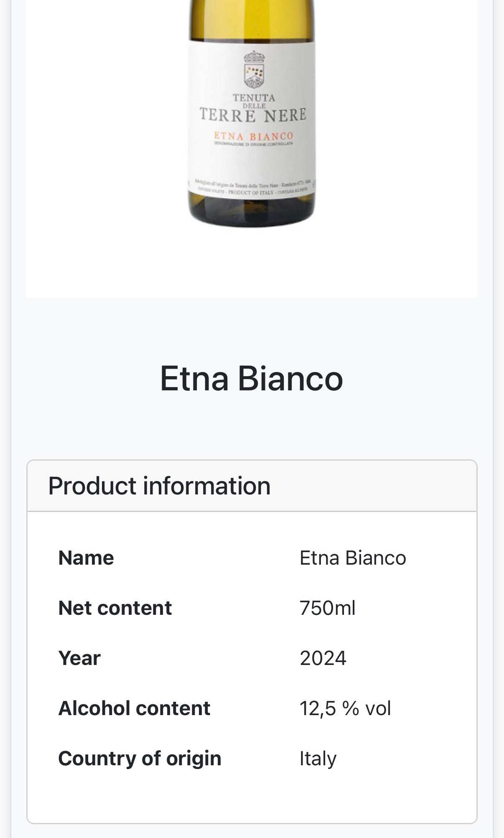Tap the 'Product of Italy' fine print
The height and width of the screenshot is (838, 504).
251,192
